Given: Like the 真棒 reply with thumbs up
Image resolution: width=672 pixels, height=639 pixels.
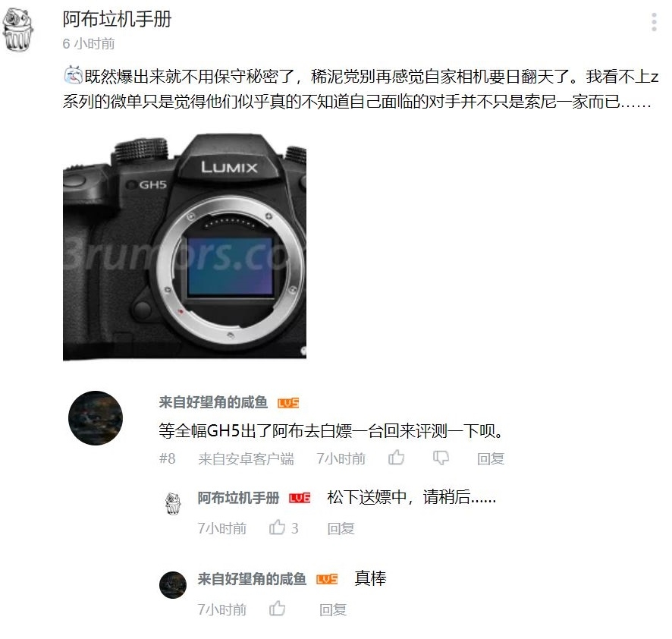Looking at the screenshot, I should (x=278, y=609).
